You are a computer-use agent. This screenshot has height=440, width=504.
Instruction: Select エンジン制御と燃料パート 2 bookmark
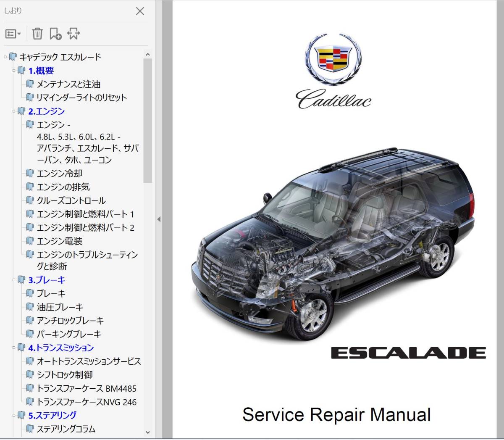(86, 227)
